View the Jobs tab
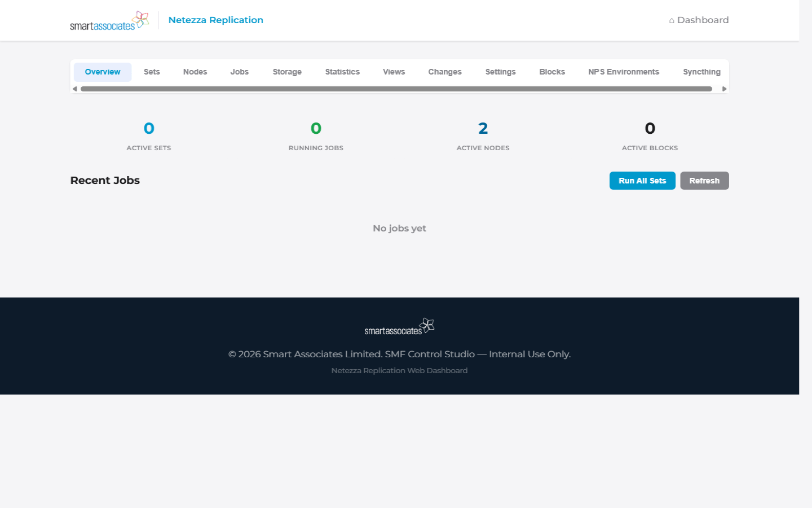Image resolution: width=812 pixels, height=508 pixels. (239, 72)
